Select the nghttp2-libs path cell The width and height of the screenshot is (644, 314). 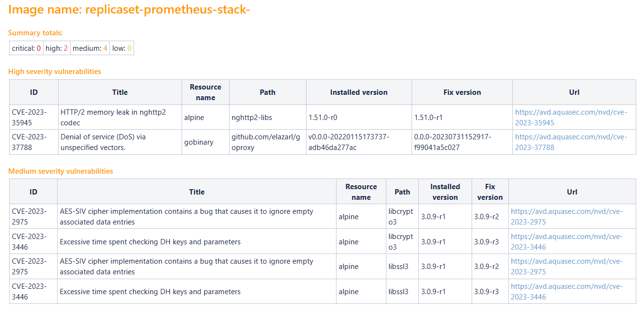coord(267,117)
